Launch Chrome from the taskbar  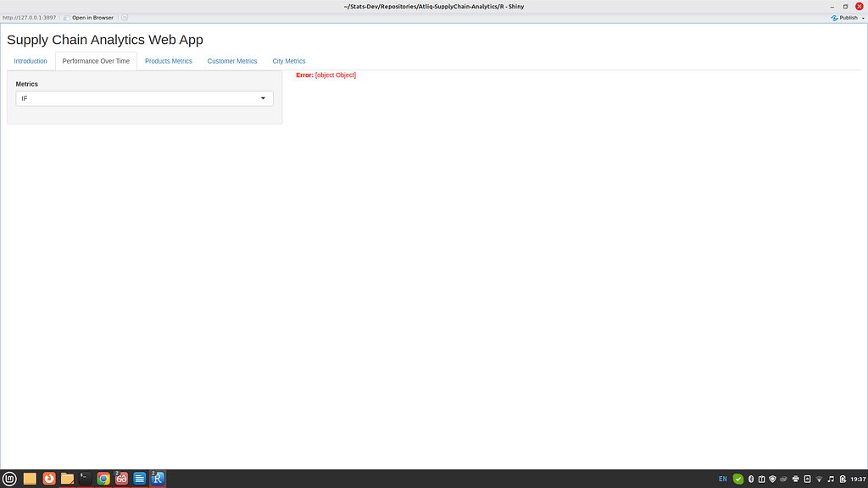[x=103, y=478]
